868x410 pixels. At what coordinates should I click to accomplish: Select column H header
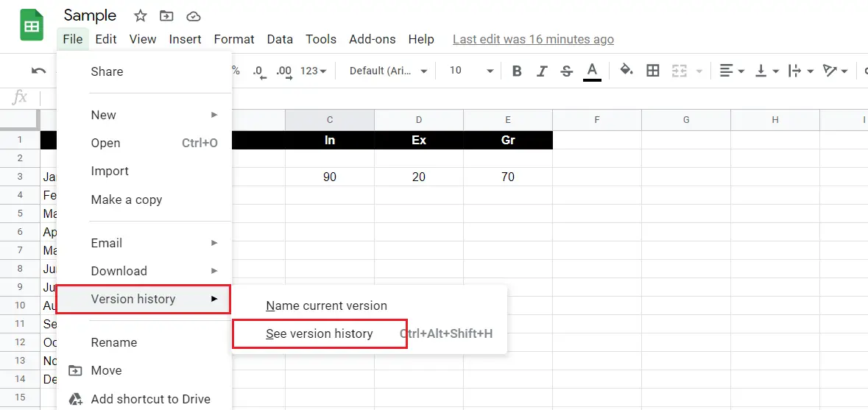(x=775, y=119)
